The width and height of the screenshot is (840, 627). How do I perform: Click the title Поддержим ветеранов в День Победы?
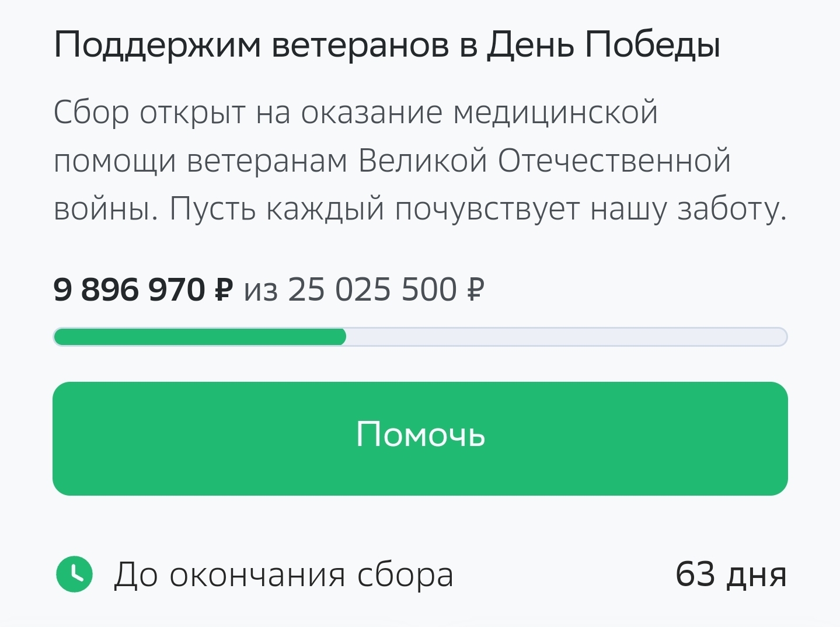(x=386, y=45)
